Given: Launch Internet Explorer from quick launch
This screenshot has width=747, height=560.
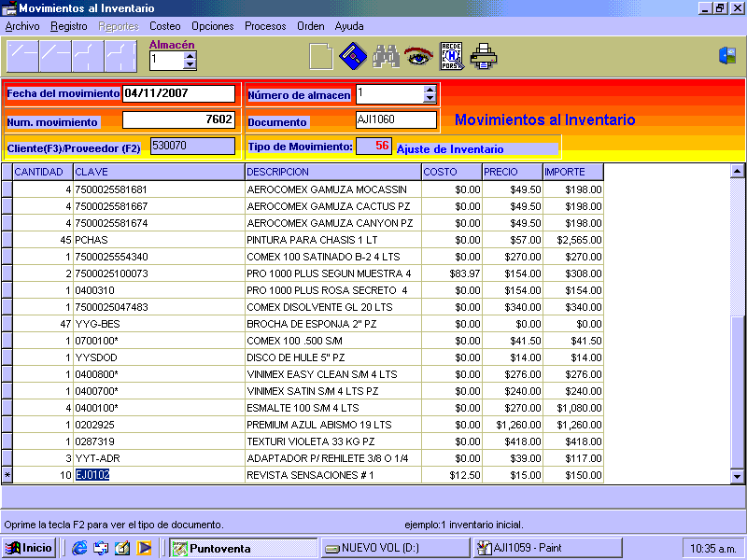Looking at the screenshot, I should [79, 548].
